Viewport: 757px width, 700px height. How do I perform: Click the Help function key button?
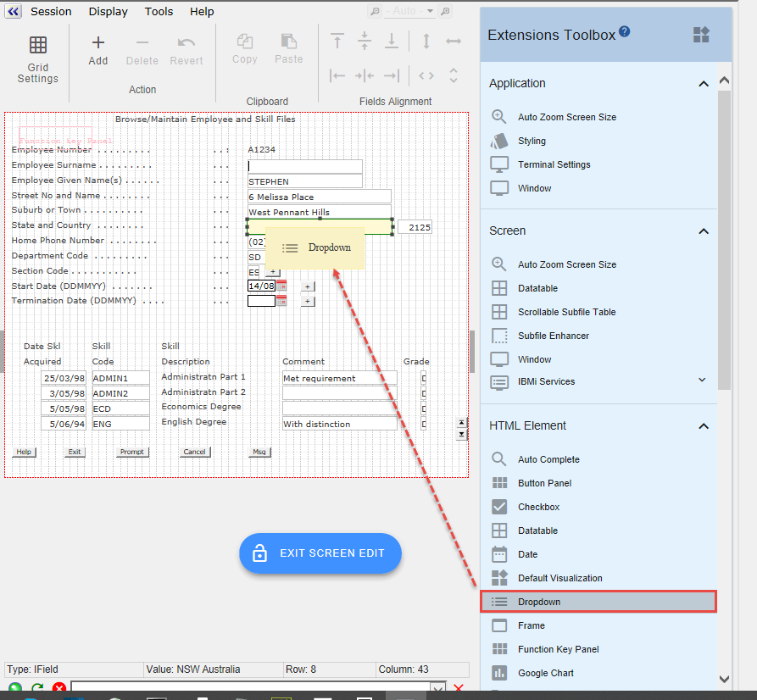pos(24,452)
